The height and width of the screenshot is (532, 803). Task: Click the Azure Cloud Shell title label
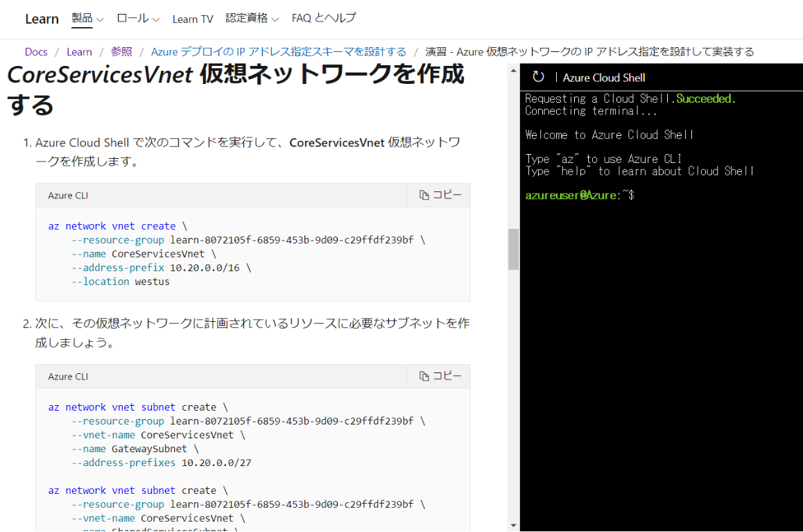click(x=603, y=78)
